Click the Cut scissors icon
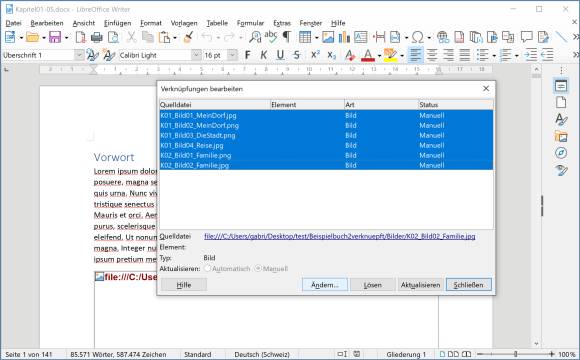Screen dimensions: 580x360 131,37
